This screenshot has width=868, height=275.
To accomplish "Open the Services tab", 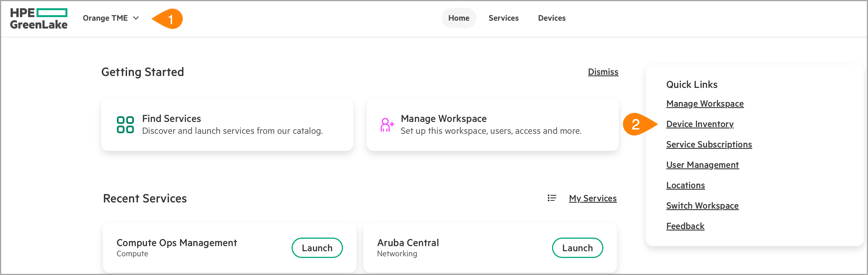I will [x=503, y=18].
